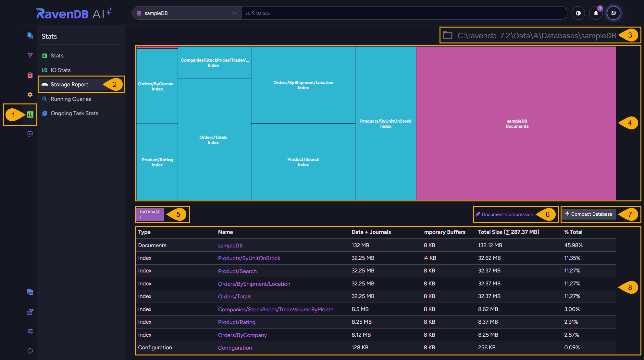Select the Products/ByUnitOnStock treemap block
Image resolution: width=644 pixels, height=360 pixels.
coord(386,124)
